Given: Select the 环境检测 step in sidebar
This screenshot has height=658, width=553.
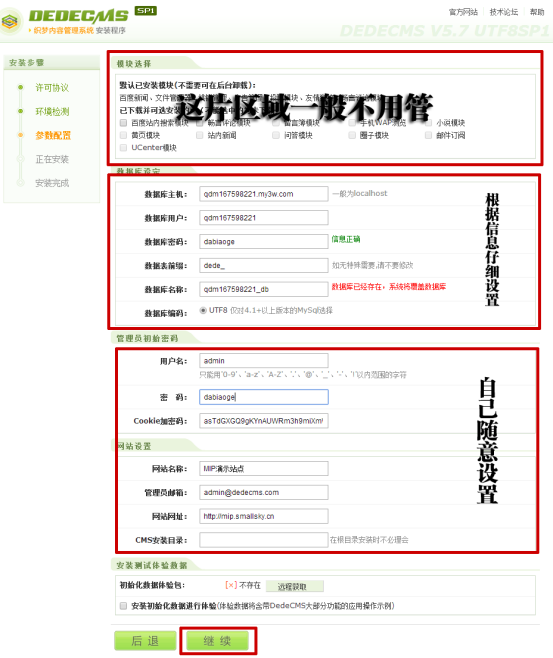Looking at the screenshot, I should [52, 112].
